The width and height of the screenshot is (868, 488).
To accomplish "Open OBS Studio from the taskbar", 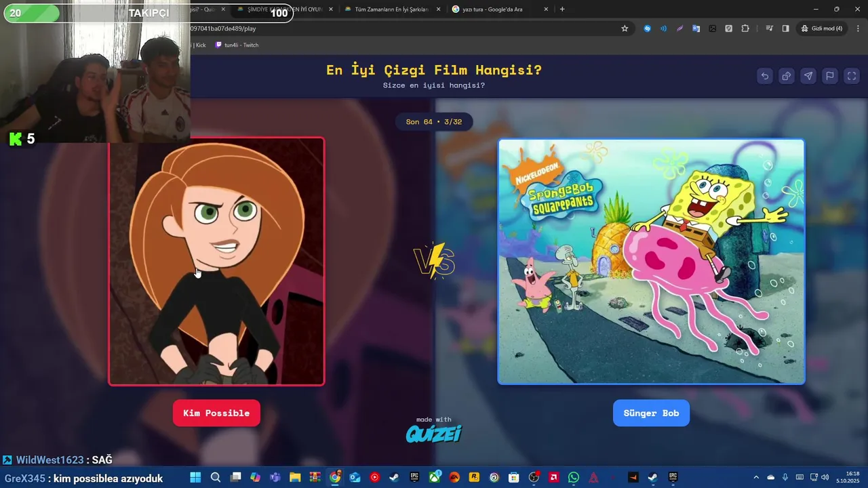I will [x=534, y=477].
